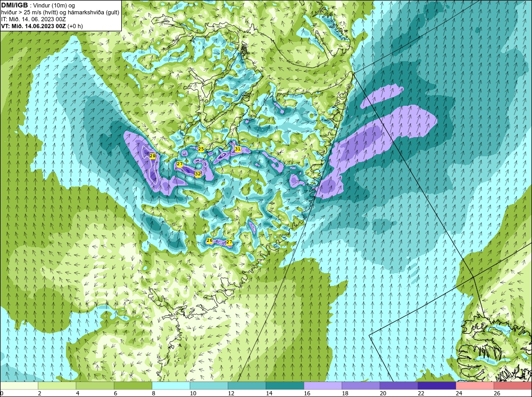Screen dimensions: 532x397
Task: Click the yellow 27 label beside the 32 label
Action: click(x=179, y=164)
